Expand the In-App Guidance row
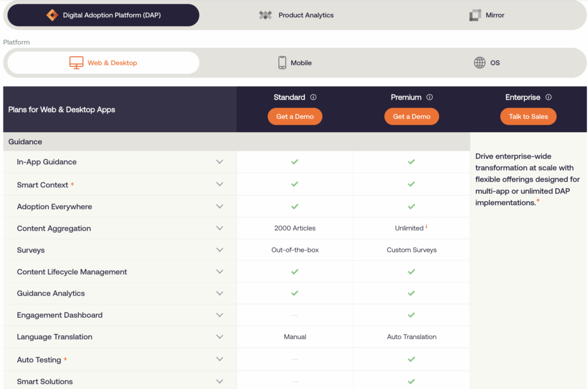588x389 pixels. [219, 161]
